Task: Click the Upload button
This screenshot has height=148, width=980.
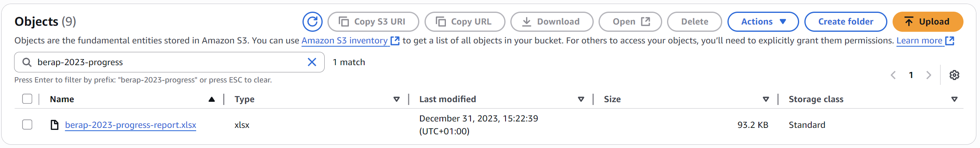Action: click(x=928, y=22)
